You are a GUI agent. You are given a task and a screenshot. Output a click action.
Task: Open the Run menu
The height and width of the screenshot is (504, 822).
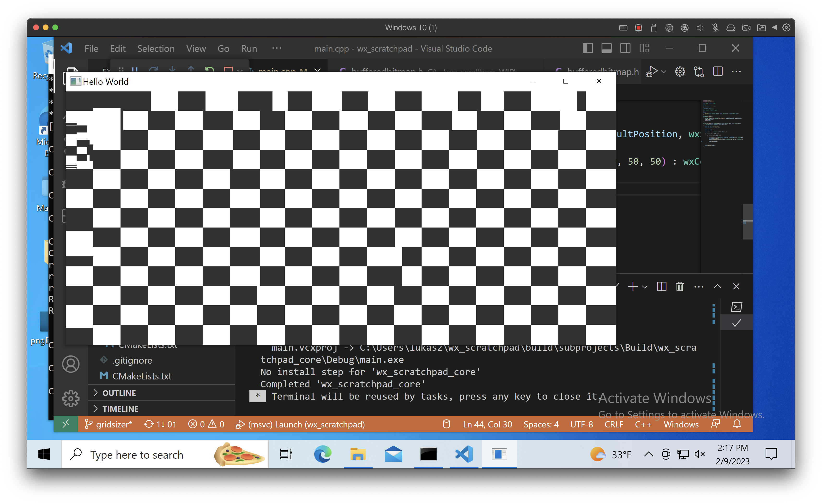(249, 48)
